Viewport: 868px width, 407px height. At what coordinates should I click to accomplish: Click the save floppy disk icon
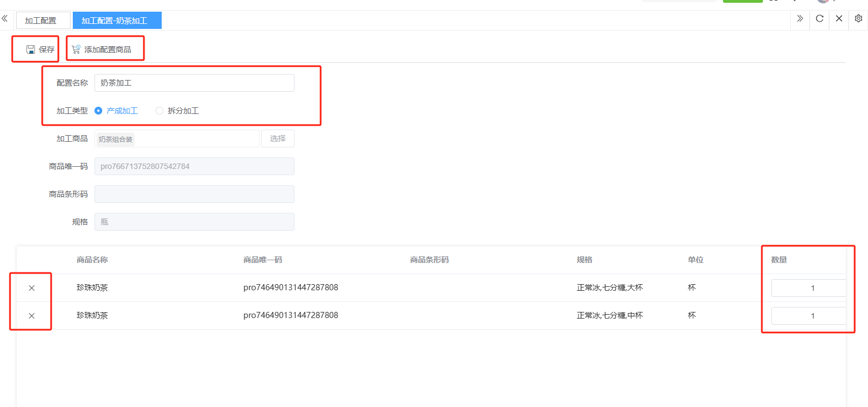tap(31, 49)
